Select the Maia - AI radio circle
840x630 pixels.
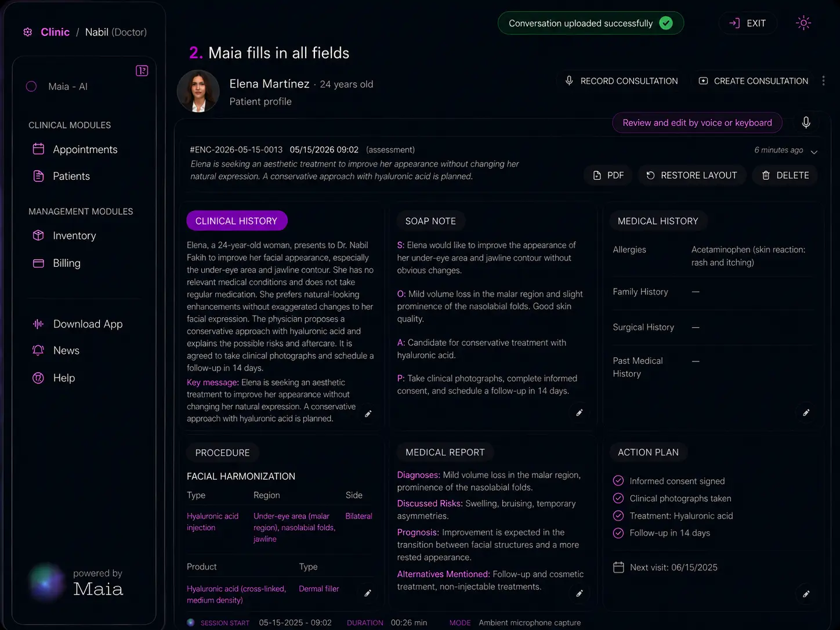[31, 86]
